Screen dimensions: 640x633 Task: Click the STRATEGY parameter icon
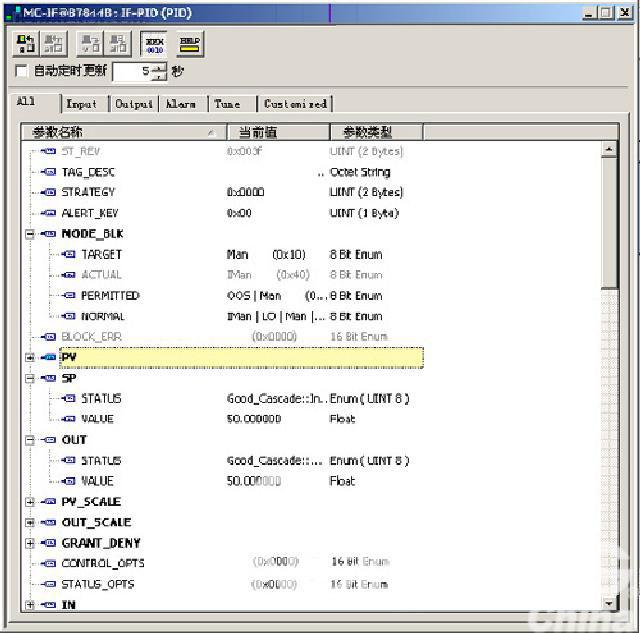pos(49,192)
